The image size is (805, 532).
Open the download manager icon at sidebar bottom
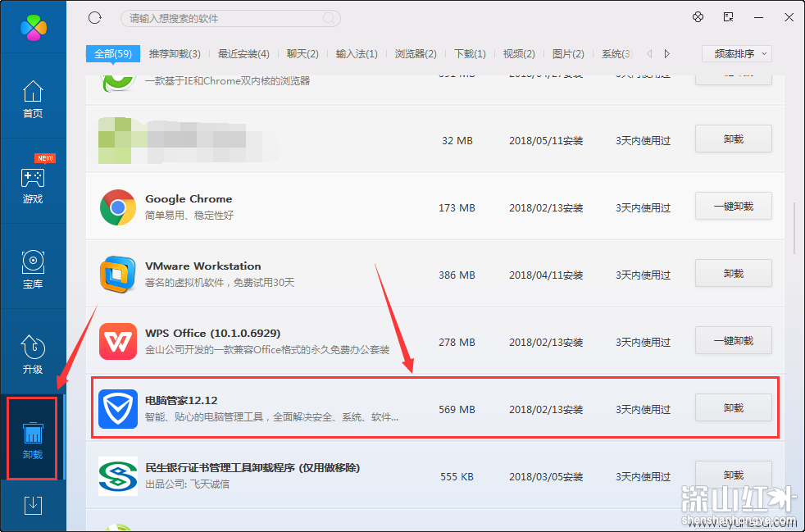pos(33,505)
